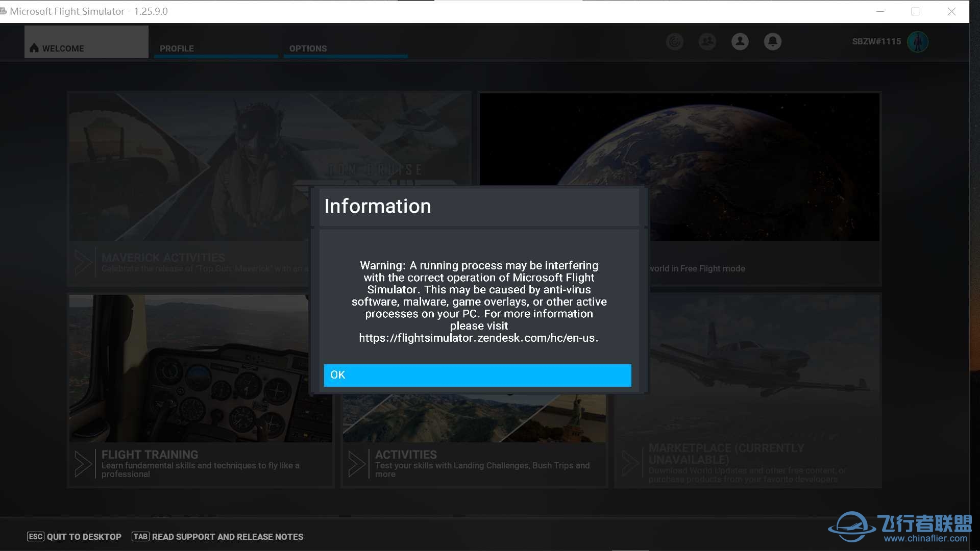
Task: Click the arrow icon beside Flight Training
Action: [83, 464]
